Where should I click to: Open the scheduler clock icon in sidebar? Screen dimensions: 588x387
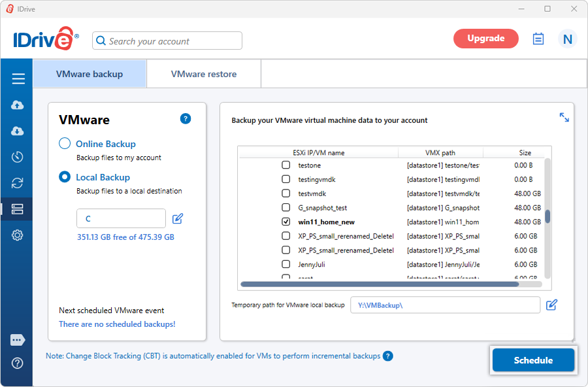18,157
